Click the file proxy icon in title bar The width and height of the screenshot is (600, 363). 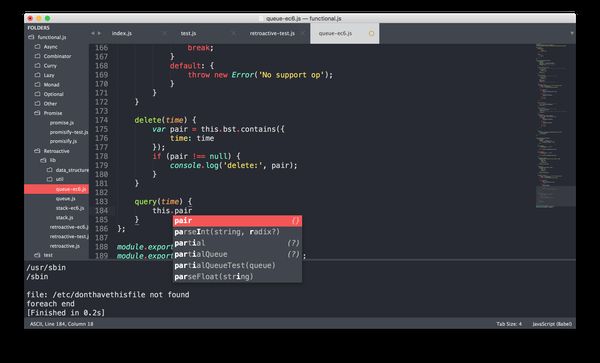click(x=262, y=18)
